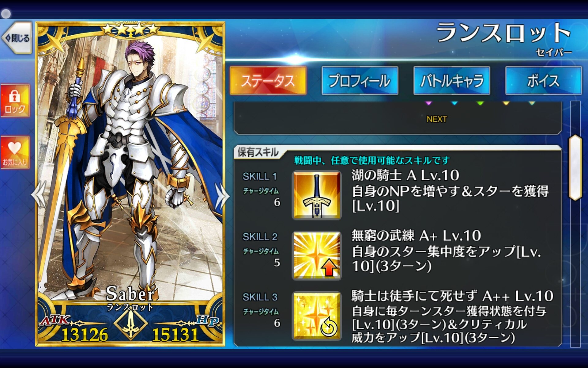
Task: Tap the 騎士は徒手にて死せず skill icon
Action: [317, 316]
